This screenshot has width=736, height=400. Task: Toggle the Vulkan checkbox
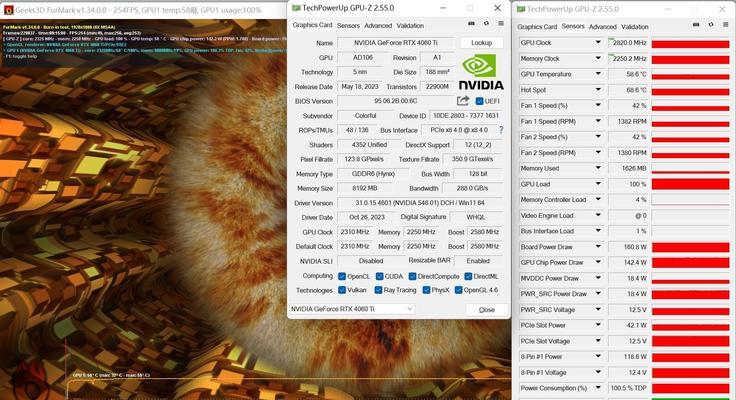[x=342, y=290]
